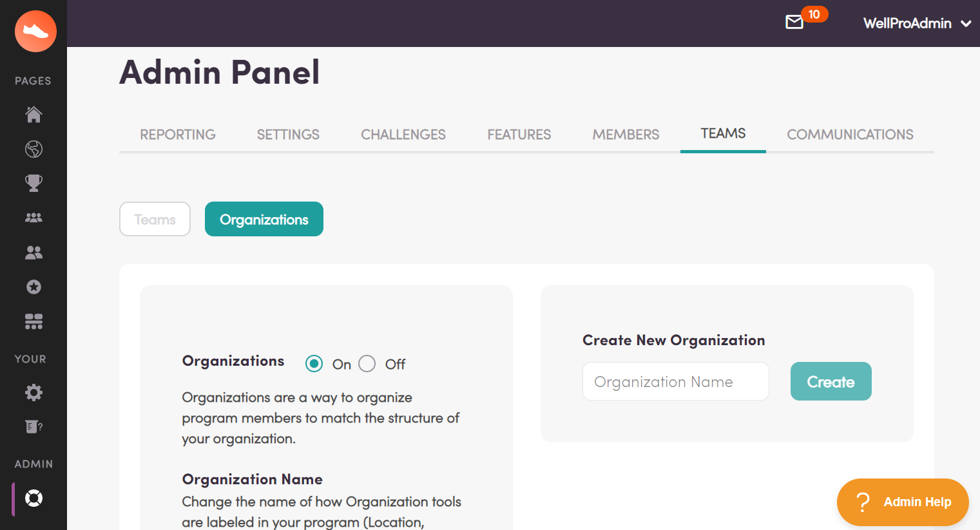Viewport: 980px width, 530px height.
Task: Expand the WellProAdmin account dropdown
Action: pyautogui.click(x=916, y=23)
